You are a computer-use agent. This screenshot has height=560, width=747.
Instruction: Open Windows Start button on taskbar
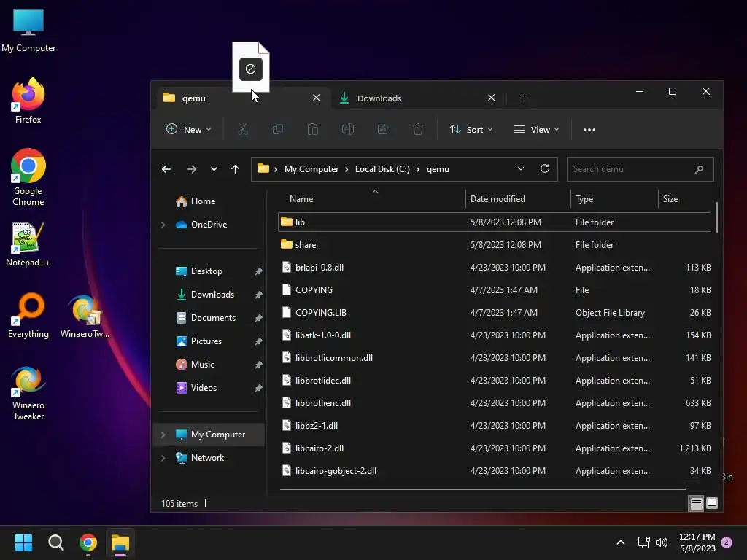pos(23,542)
